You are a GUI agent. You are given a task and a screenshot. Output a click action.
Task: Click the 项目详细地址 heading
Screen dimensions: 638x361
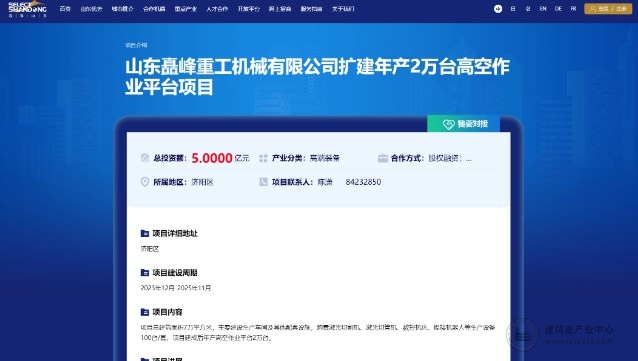point(175,233)
